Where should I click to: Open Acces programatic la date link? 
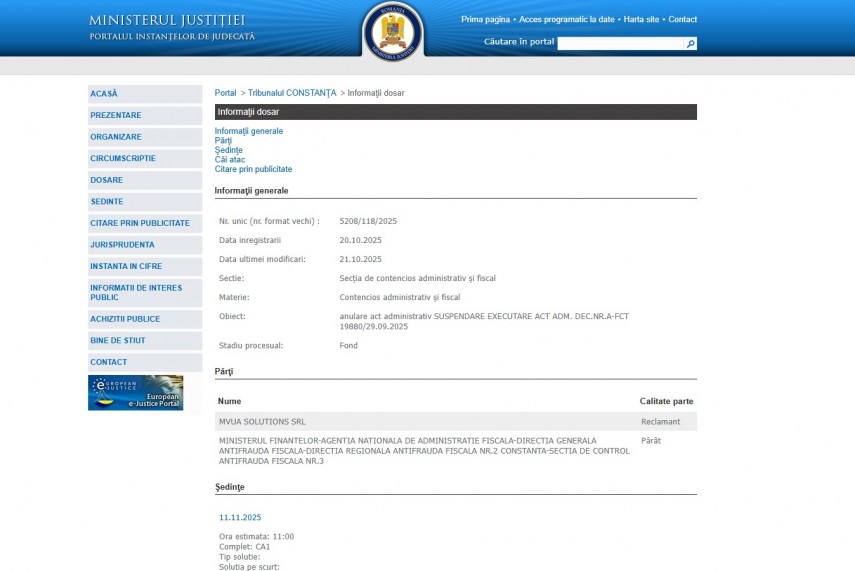click(567, 20)
